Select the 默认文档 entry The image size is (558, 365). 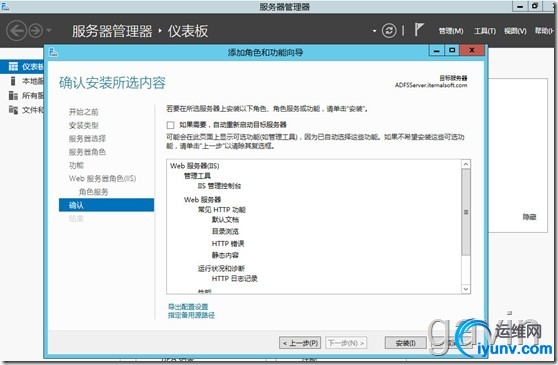pos(225,219)
